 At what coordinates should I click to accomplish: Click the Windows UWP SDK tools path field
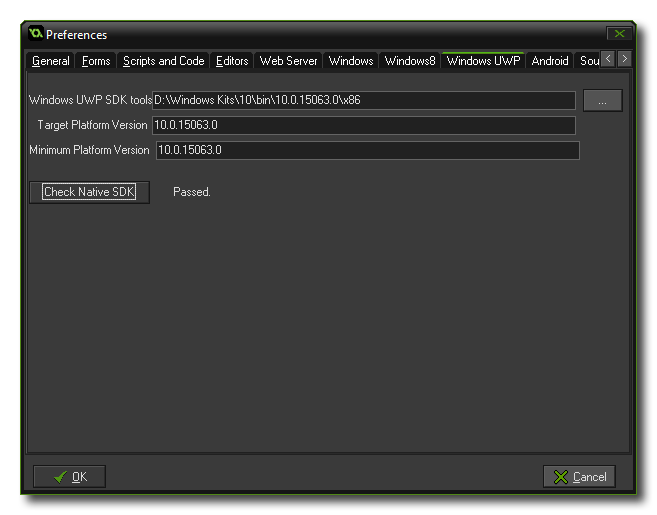[x=364, y=100]
